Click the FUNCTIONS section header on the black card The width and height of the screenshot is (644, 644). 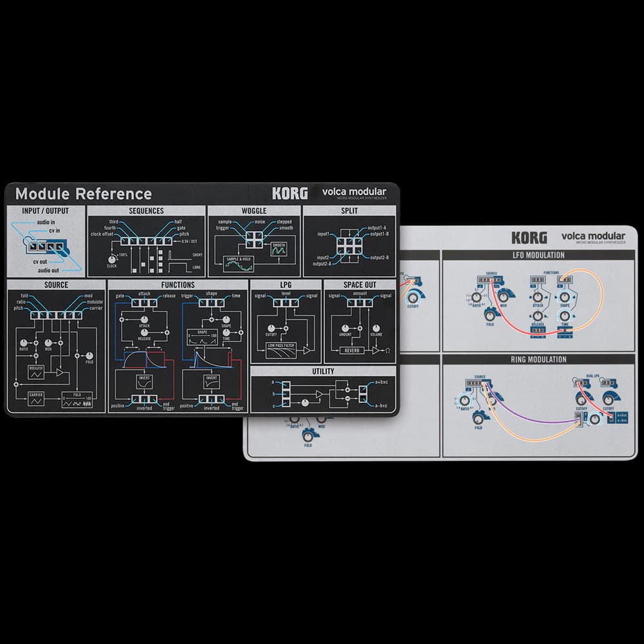pyautogui.click(x=178, y=285)
